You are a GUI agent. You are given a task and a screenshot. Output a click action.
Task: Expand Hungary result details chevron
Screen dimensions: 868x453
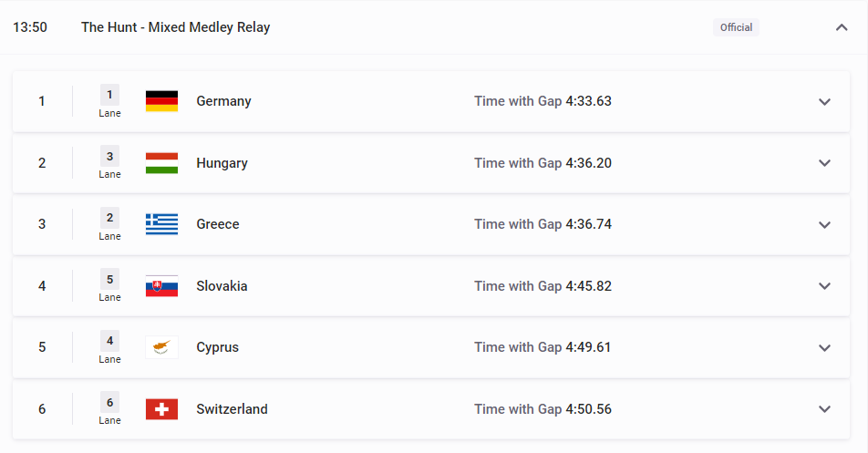pyautogui.click(x=825, y=163)
